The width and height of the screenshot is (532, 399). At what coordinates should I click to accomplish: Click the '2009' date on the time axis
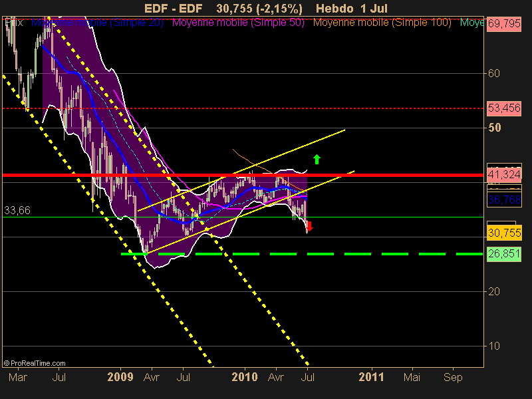pos(120,377)
